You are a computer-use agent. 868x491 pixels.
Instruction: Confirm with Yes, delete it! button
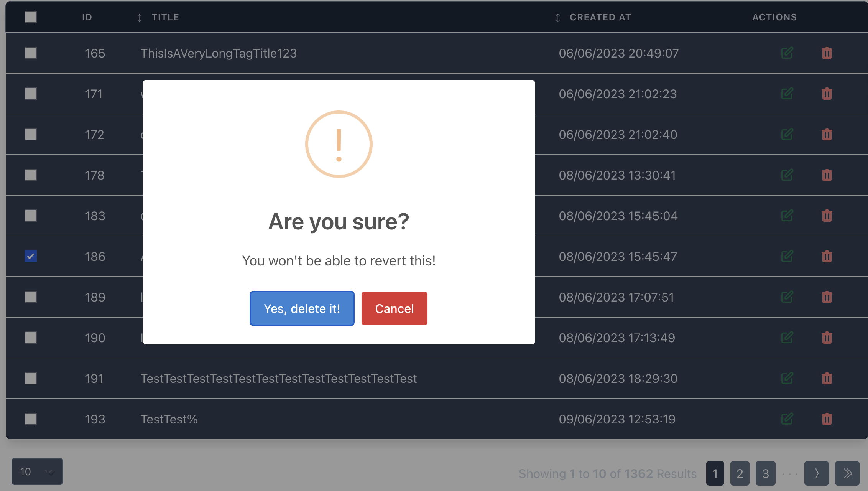(302, 308)
